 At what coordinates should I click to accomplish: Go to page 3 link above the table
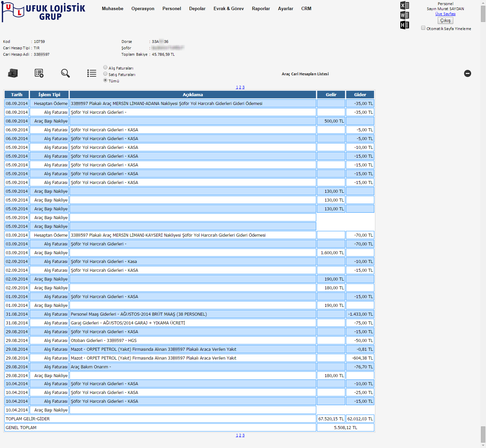pos(243,87)
